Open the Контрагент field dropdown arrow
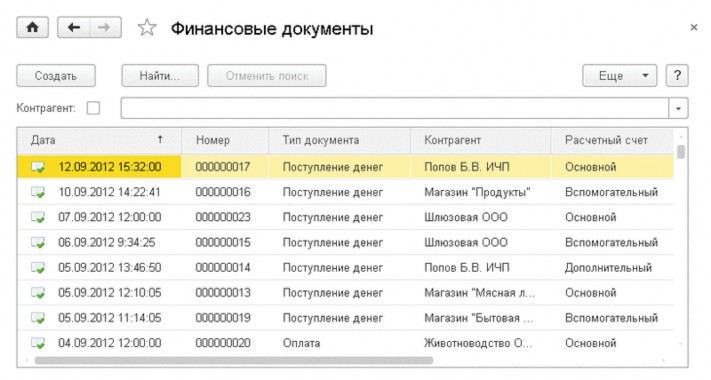Screen dimensions: 711x380 pyautogui.click(x=678, y=108)
